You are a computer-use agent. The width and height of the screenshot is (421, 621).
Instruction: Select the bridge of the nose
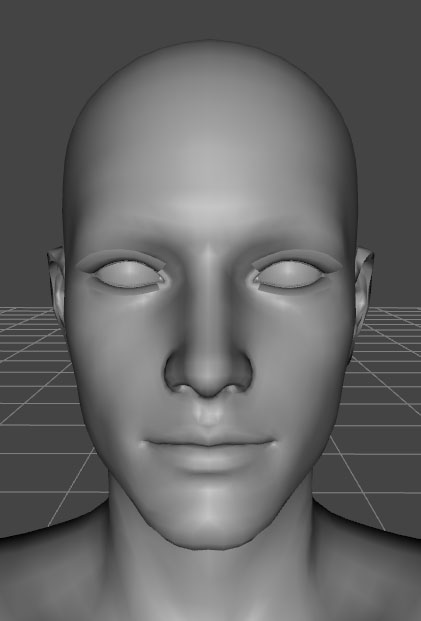(x=209, y=285)
